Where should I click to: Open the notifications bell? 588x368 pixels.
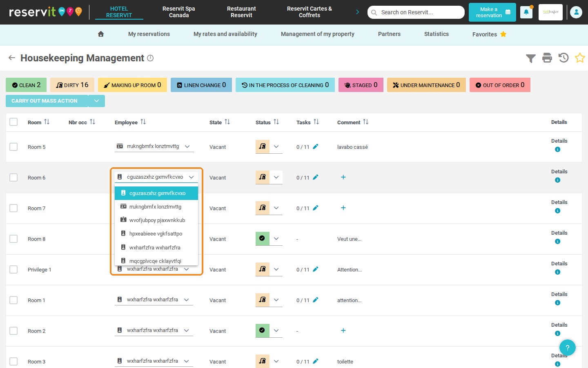tap(526, 12)
